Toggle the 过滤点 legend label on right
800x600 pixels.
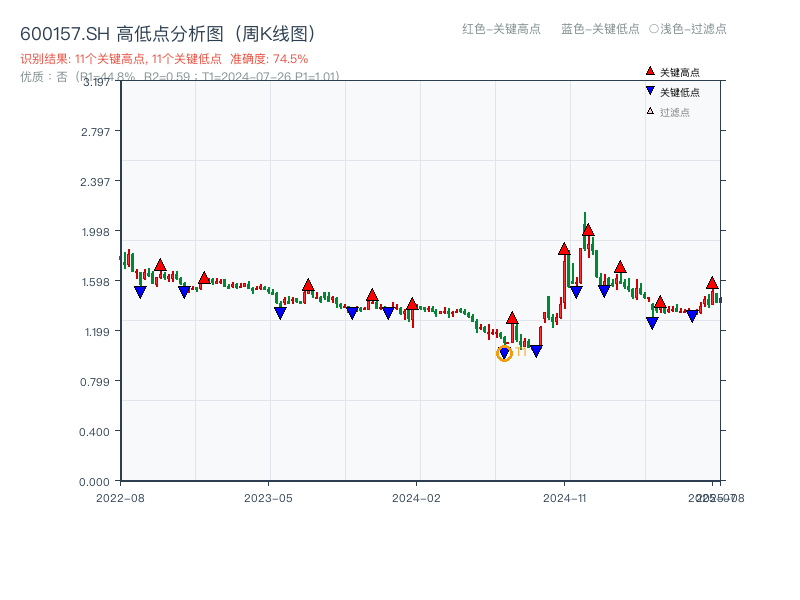click(x=675, y=112)
